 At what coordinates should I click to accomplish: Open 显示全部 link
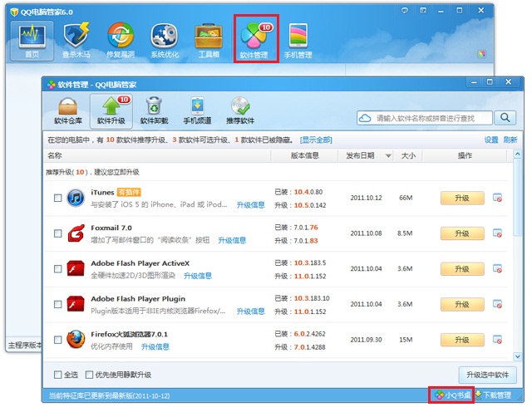pyautogui.click(x=316, y=140)
